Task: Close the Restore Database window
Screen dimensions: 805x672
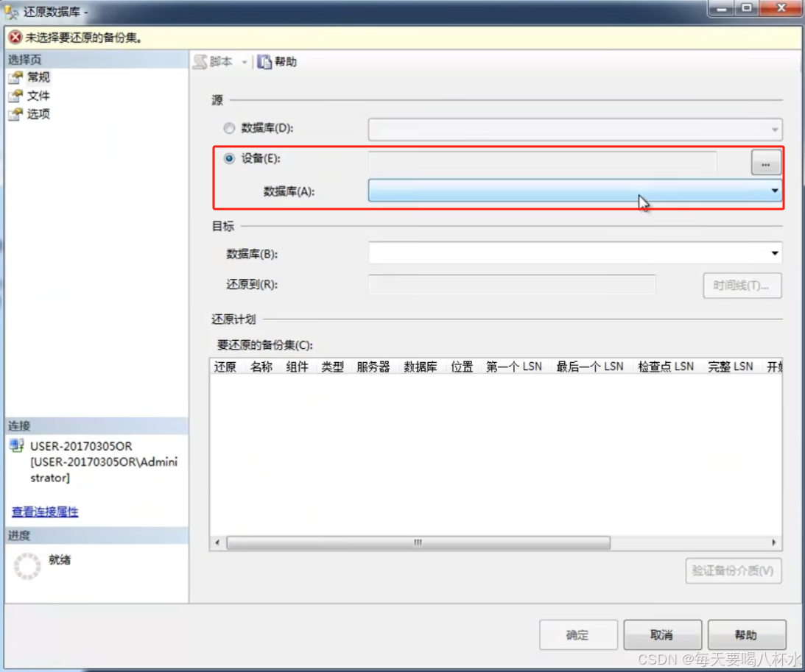Action: click(x=781, y=9)
